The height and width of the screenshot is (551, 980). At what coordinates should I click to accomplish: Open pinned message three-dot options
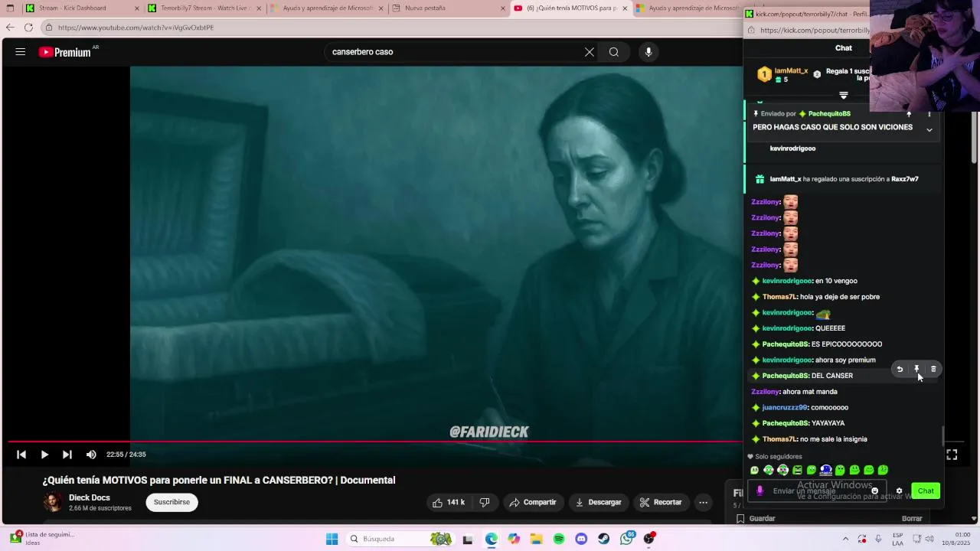[x=929, y=114]
